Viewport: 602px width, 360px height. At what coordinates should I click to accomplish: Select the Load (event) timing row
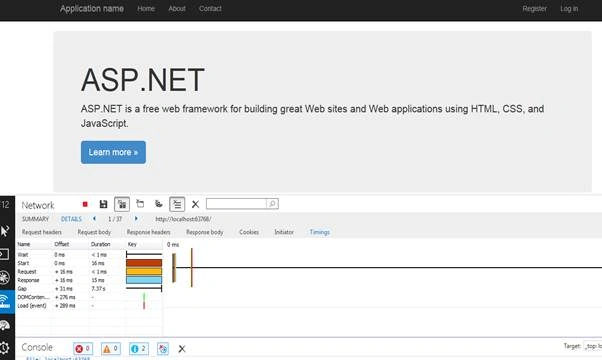[89, 306]
